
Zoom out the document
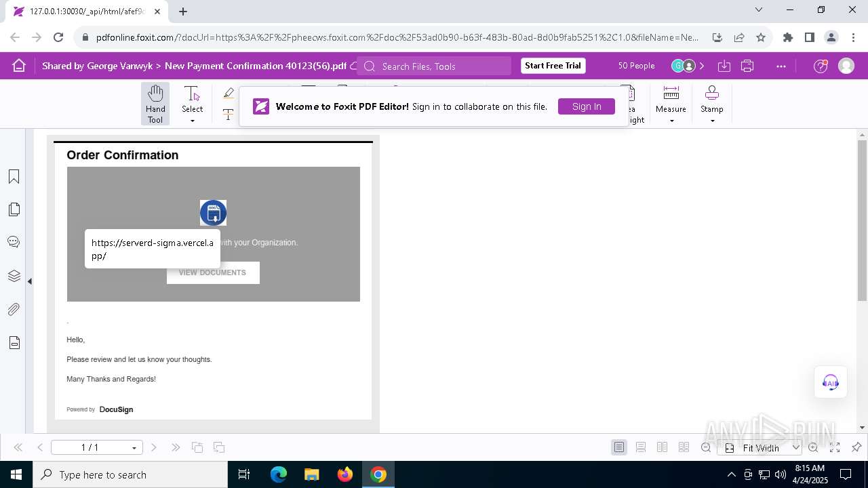click(706, 447)
